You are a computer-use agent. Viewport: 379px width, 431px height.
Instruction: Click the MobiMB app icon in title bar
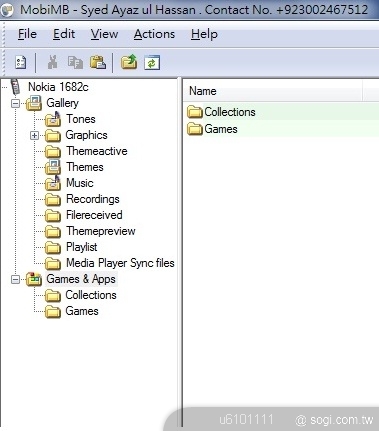point(7,10)
